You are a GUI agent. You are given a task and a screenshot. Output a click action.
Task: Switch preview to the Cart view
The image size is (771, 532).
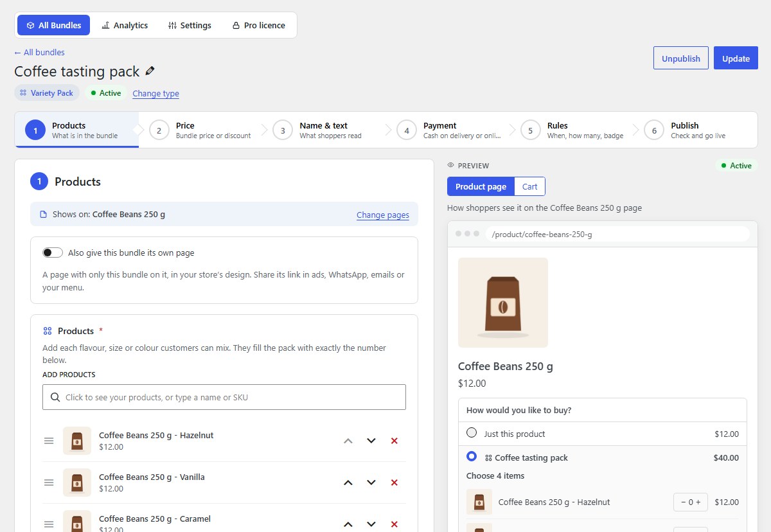(530, 186)
